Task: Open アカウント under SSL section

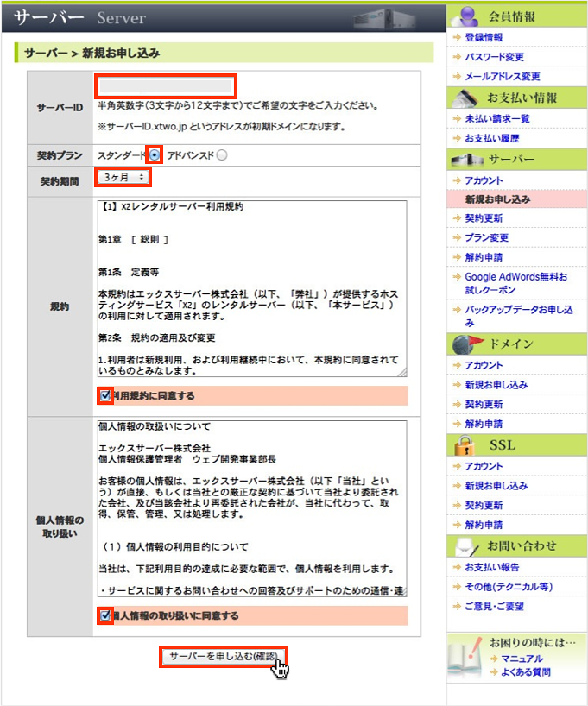Action: (484, 466)
